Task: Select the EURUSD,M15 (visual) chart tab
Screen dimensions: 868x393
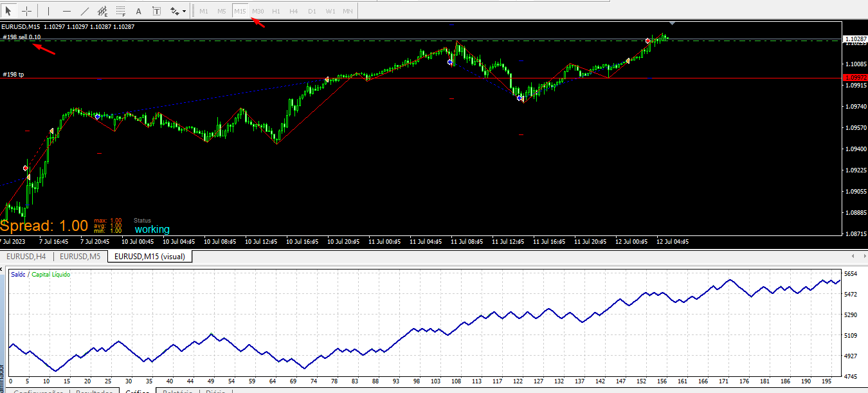Action: [x=149, y=256]
